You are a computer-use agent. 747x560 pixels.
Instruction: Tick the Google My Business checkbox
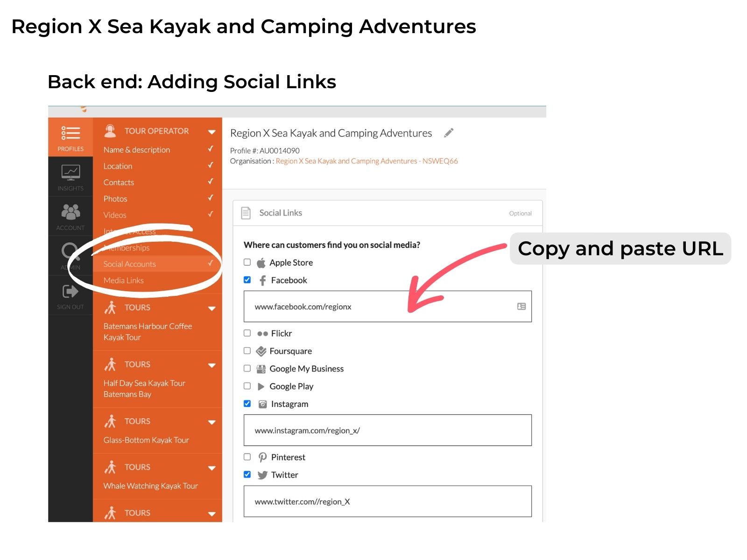click(247, 368)
